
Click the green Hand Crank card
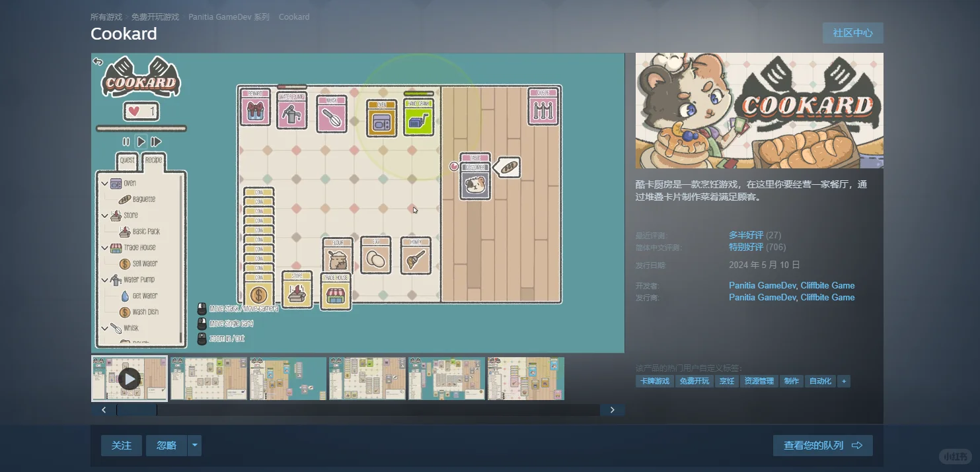[x=419, y=117]
